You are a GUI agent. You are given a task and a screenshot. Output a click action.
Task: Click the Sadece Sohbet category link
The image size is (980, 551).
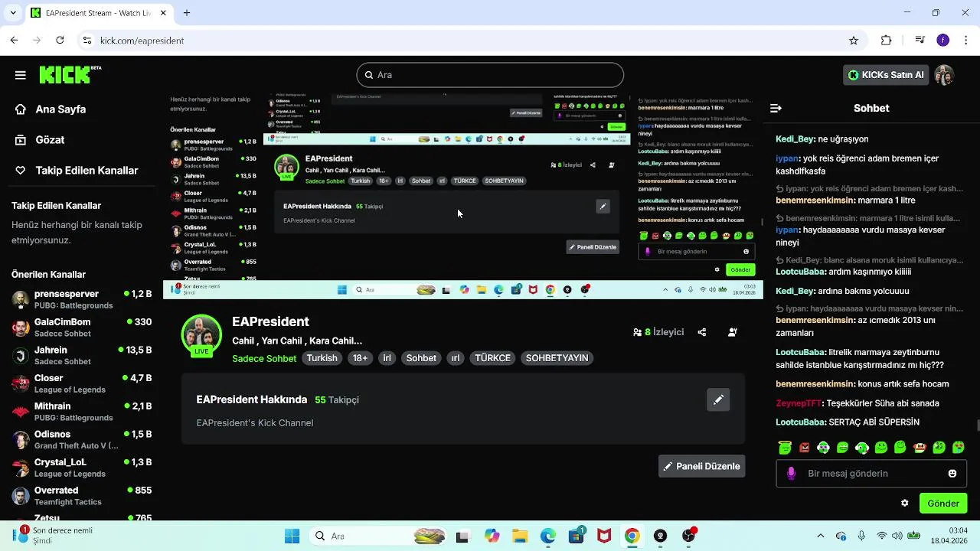click(264, 358)
